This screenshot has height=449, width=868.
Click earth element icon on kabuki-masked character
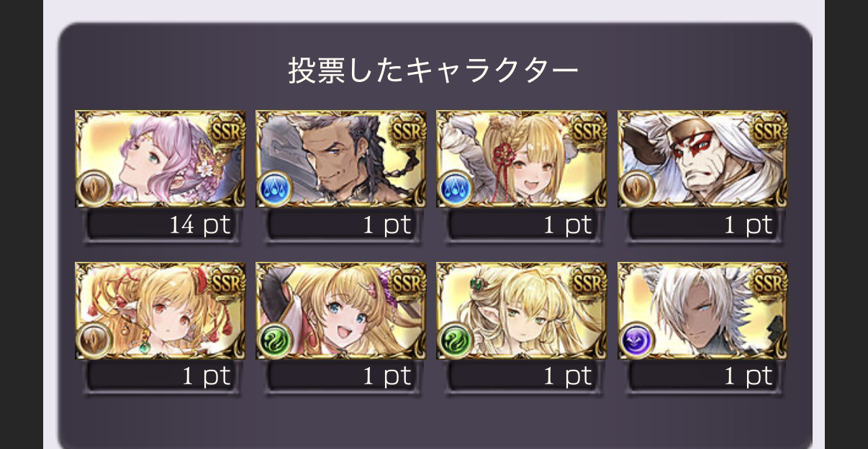pos(636,189)
